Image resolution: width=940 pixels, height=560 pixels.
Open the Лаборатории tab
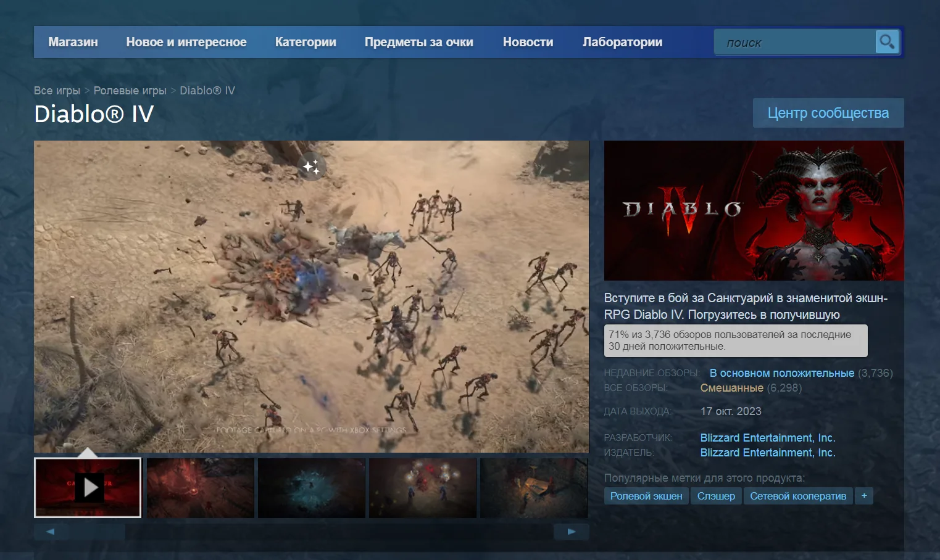pyautogui.click(x=622, y=42)
